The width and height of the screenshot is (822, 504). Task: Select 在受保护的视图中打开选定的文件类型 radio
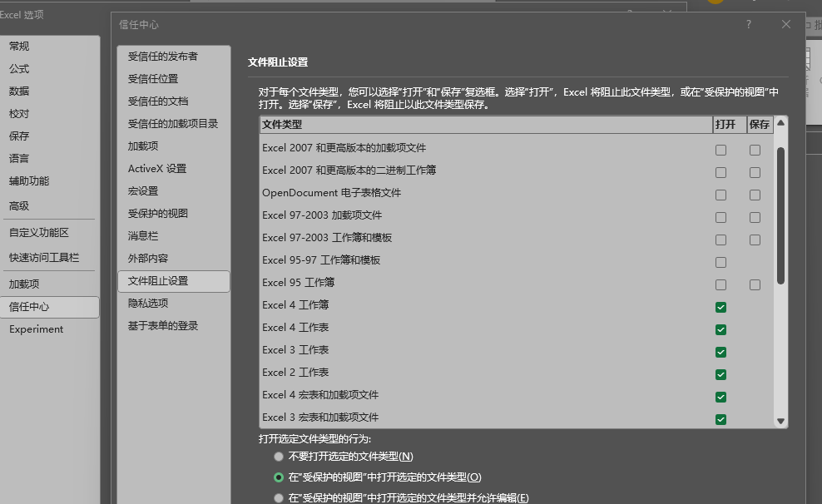279,477
